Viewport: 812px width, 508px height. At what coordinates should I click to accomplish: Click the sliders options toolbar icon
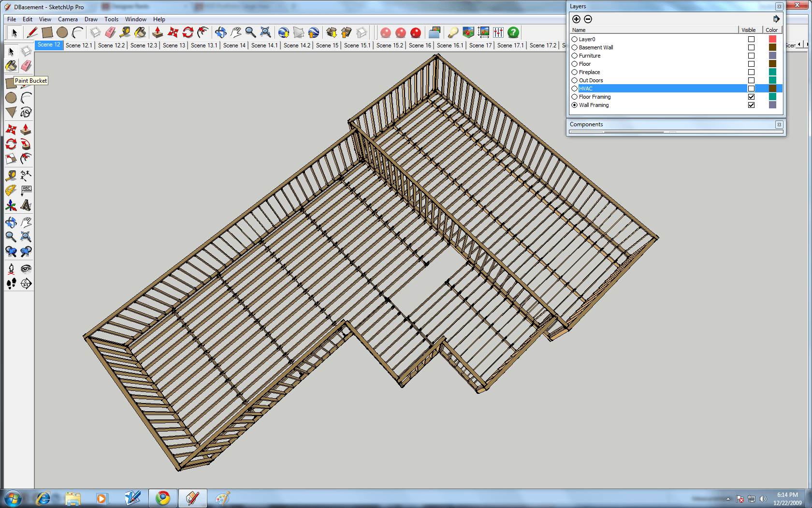(498, 32)
